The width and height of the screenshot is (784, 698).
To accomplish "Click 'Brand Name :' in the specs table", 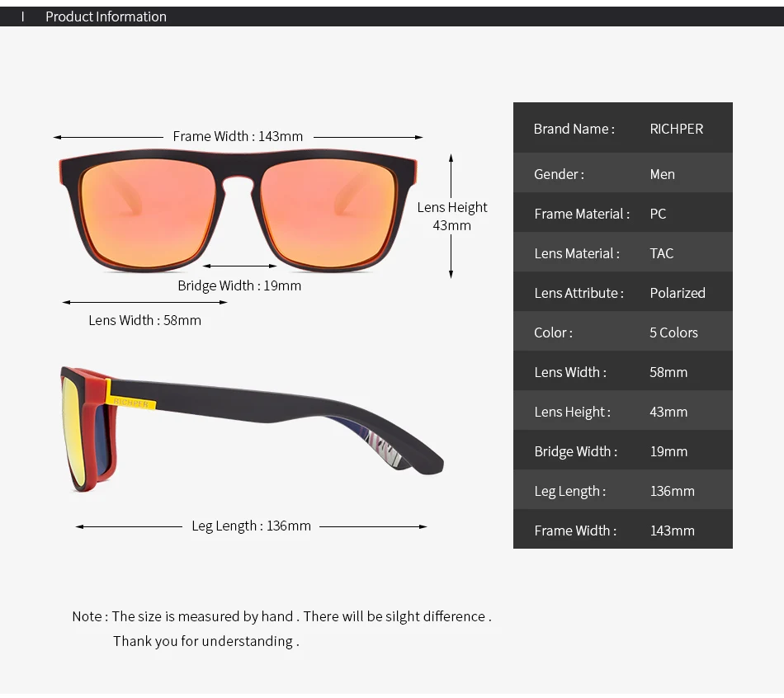I will [574, 129].
